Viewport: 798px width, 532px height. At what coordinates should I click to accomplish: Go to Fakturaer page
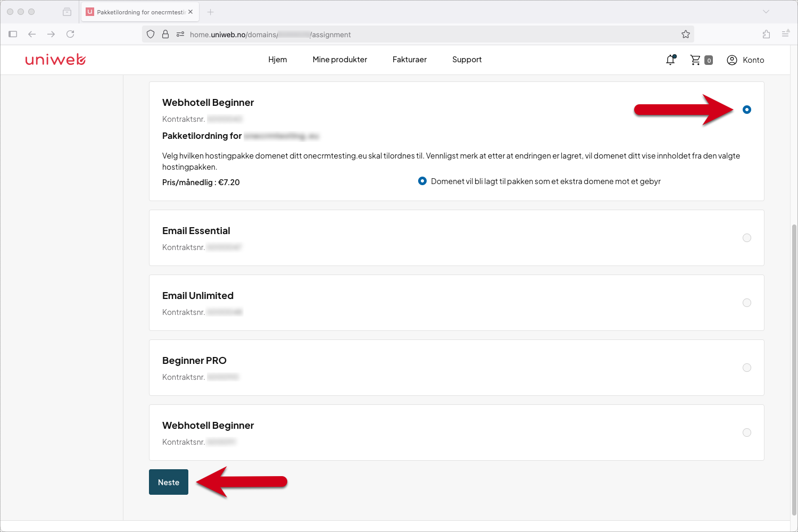click(410, 60)
